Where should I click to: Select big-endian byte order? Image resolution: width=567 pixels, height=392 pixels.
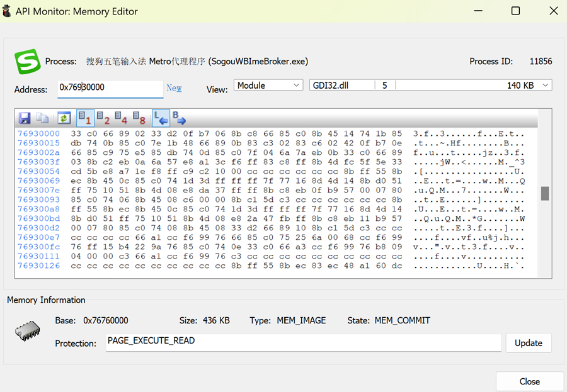179,118
